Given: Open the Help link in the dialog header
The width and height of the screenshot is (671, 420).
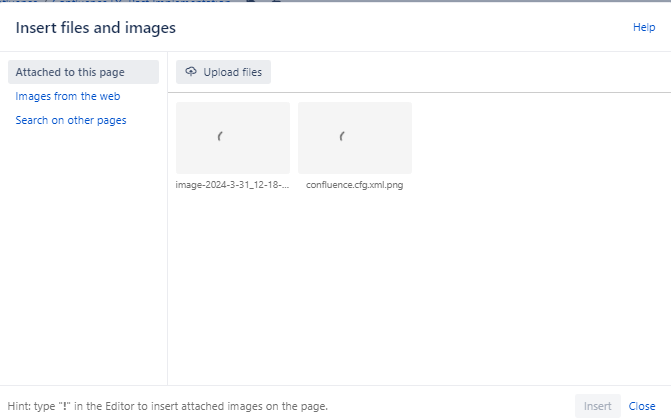Looking at the screenshot, I should point(644,27).
